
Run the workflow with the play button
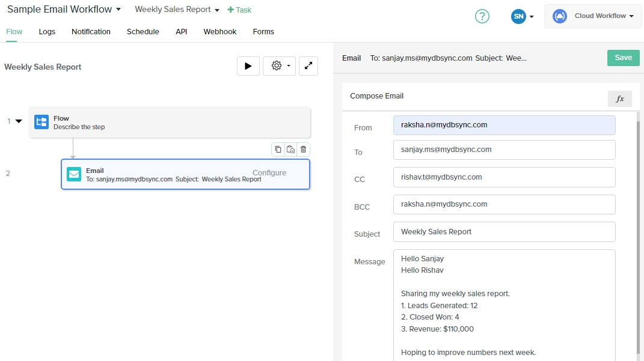pyautogui.click(x=248, y=66)
